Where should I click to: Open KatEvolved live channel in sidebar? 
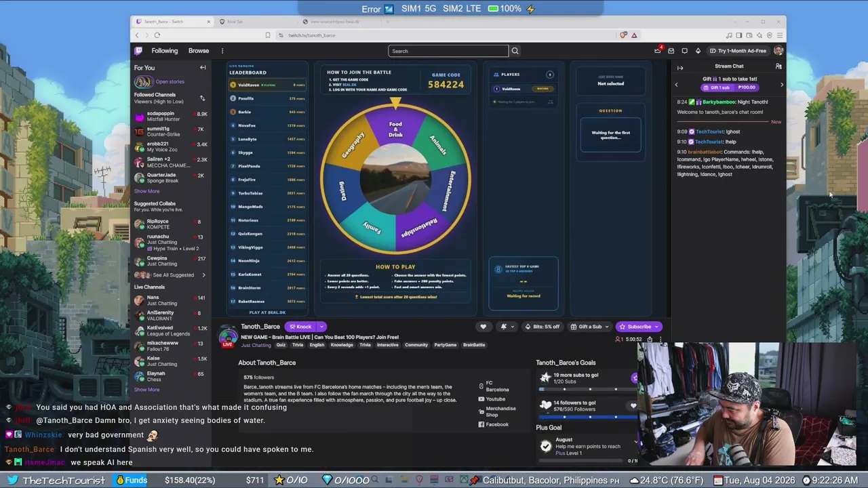[171, 331]
